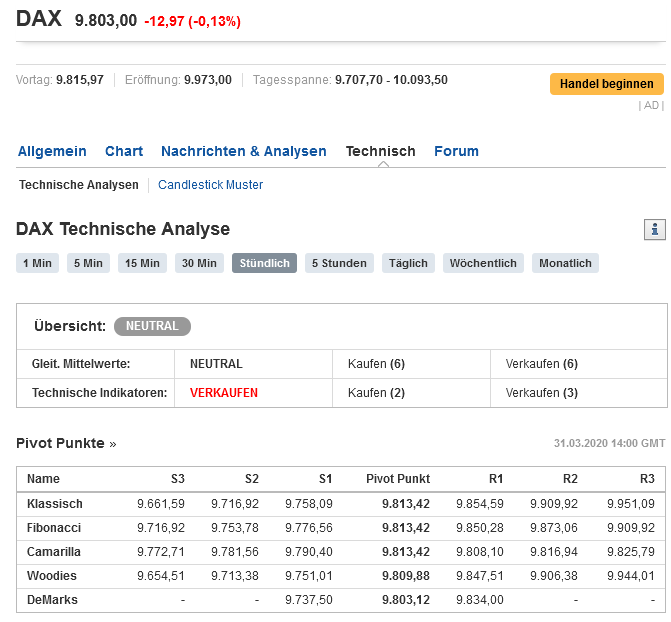The height and width of the screenshot is (622, 671).
Task: Click the NEUTRAL overview badge
Action: [152, 326]
